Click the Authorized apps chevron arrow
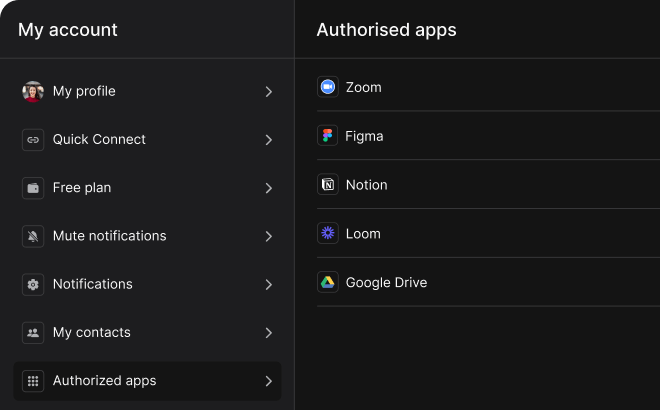 click(x=269, y=381)
